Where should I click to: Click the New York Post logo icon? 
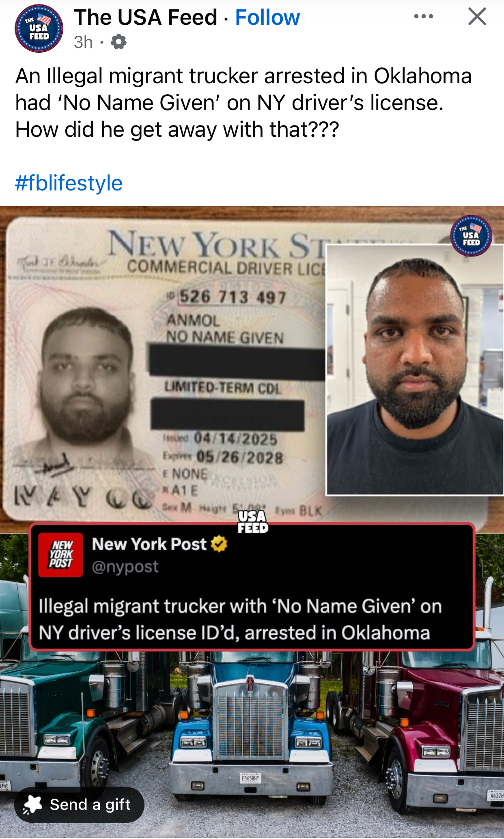tap(60, 555)
